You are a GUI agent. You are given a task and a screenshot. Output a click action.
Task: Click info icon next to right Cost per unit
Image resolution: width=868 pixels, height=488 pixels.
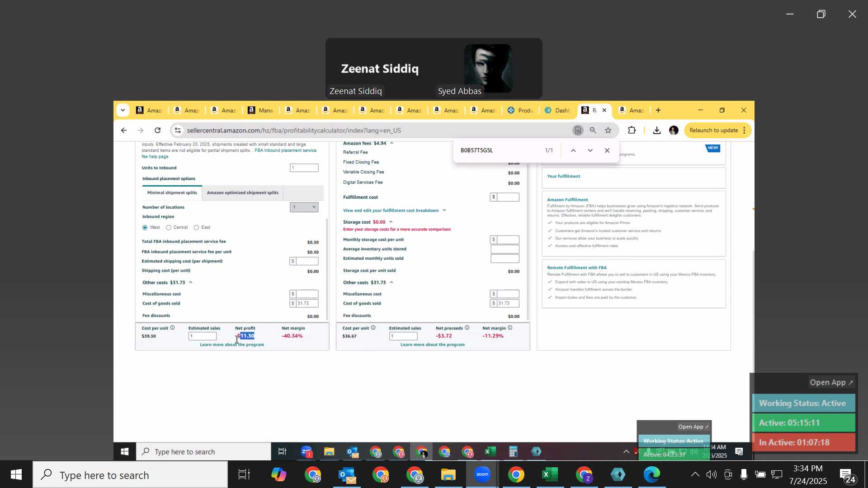[373, 328]
